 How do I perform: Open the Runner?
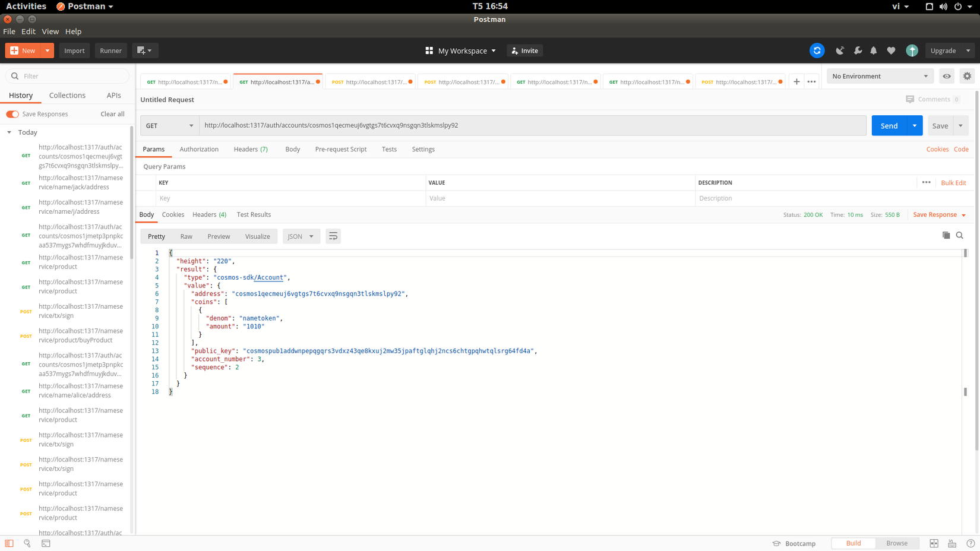pyautogui.click(x=110, y=50)
